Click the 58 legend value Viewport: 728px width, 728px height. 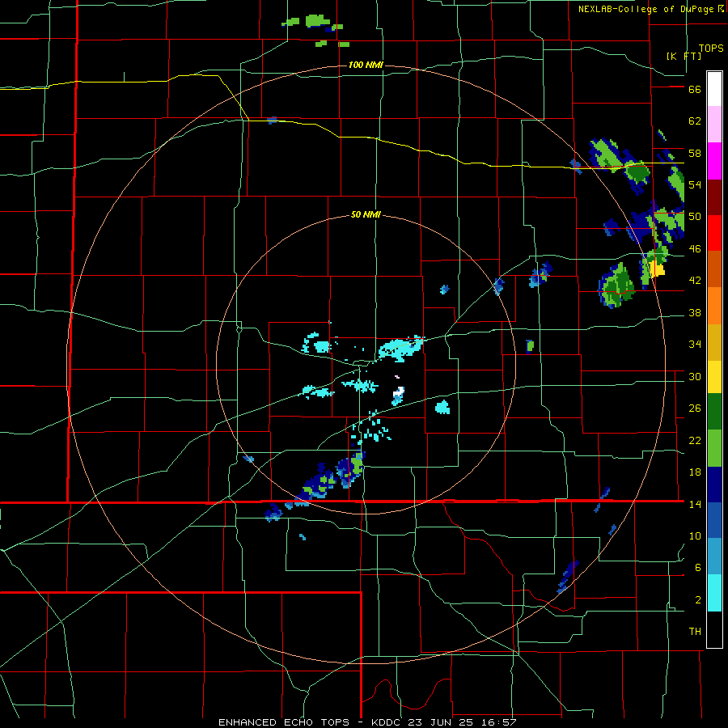click(695, 153)
